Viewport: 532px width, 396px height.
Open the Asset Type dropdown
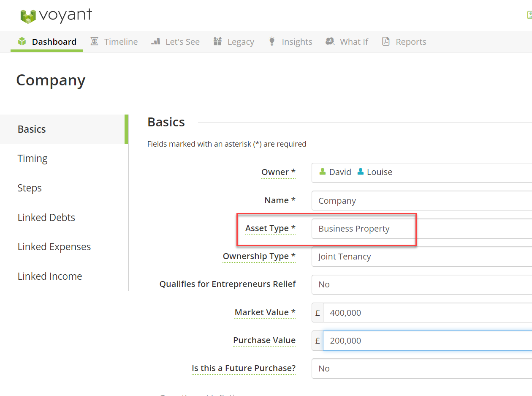422,229
